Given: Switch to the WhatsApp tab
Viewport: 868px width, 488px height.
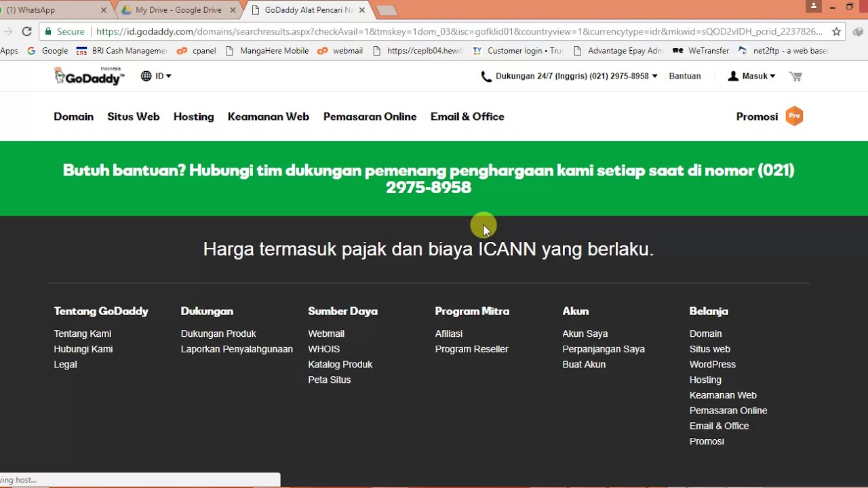Looking at the screenshot, I should pos(51,10).
